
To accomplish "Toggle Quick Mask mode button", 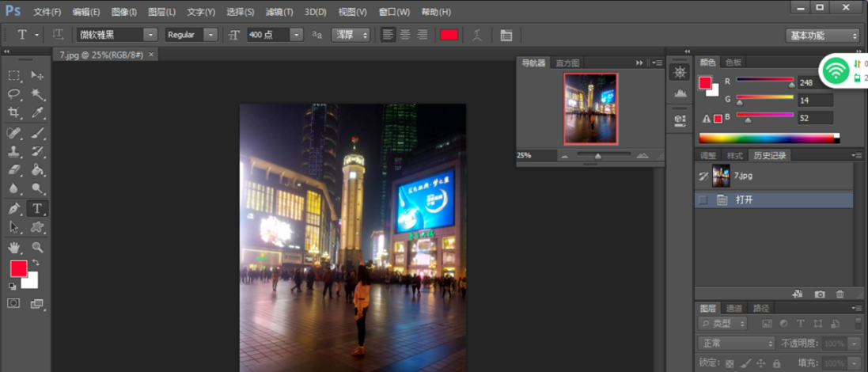I will pyautogui.click(x=14, y=304).
